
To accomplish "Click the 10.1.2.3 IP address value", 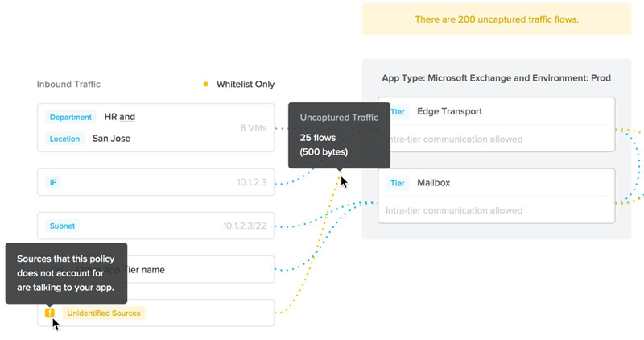I will [251, 182].
